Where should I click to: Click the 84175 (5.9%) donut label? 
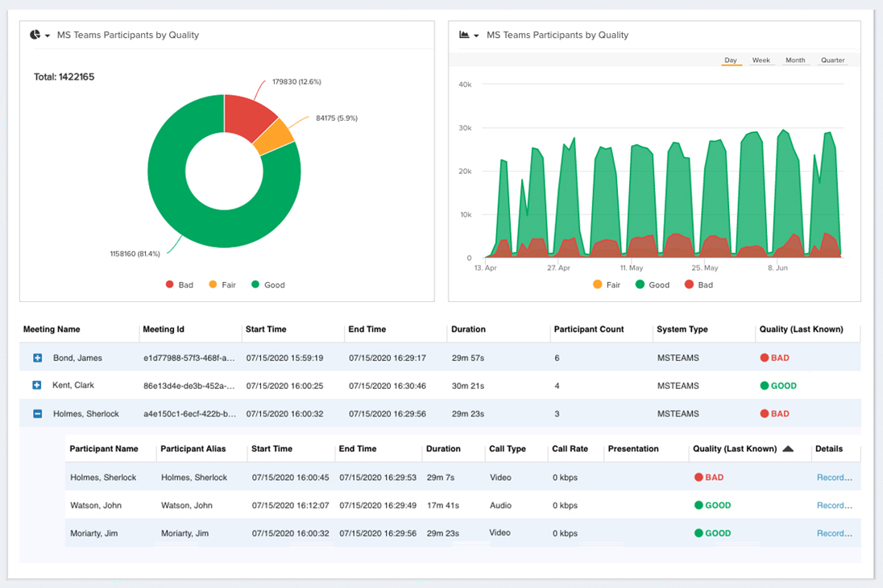337,118
